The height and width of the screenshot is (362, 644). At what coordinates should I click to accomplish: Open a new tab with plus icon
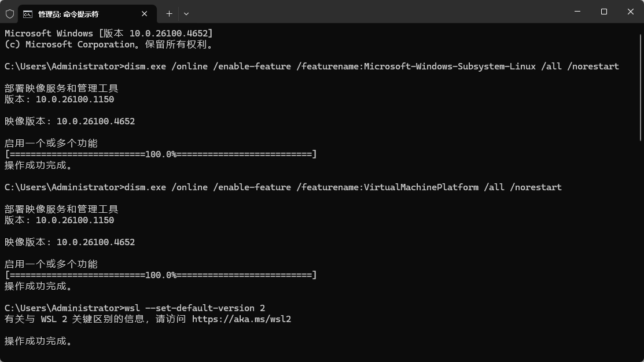[169, 13]
